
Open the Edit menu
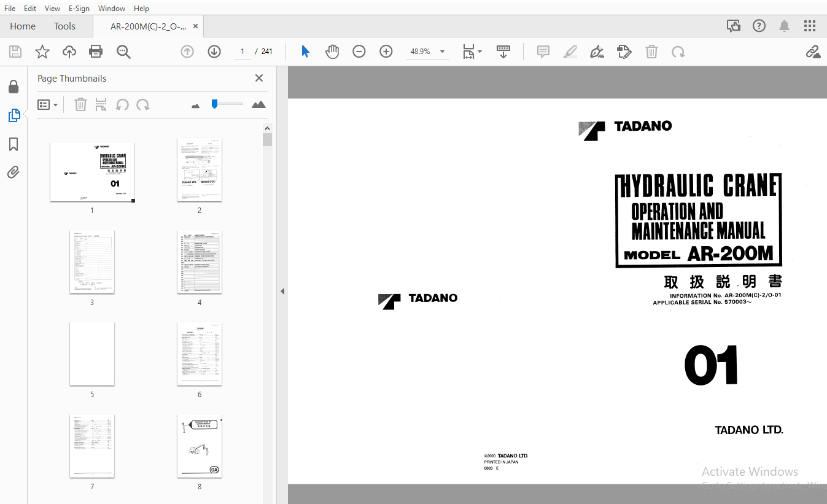tap(30, 9)
